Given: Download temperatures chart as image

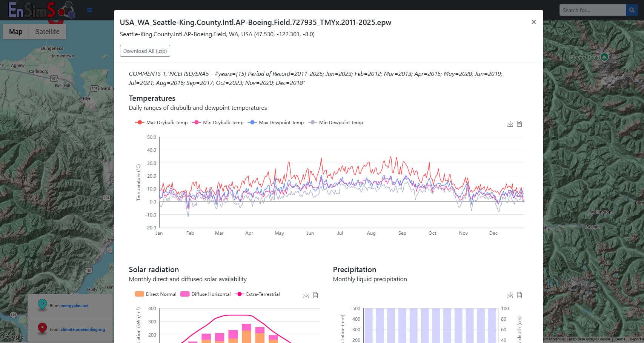Looking at the screenshot, I should (x=510, y=124).
